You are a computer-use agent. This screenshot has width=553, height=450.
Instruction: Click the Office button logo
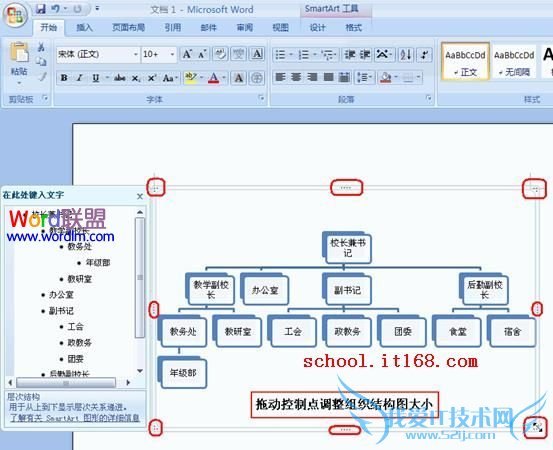click(x=15, y=15)
